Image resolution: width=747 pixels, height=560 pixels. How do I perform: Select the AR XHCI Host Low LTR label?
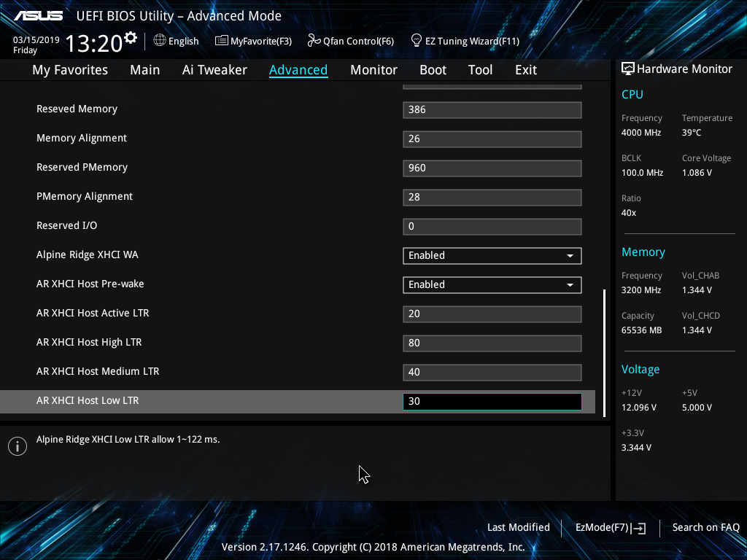pyautogui.click(x=88, y=400)
